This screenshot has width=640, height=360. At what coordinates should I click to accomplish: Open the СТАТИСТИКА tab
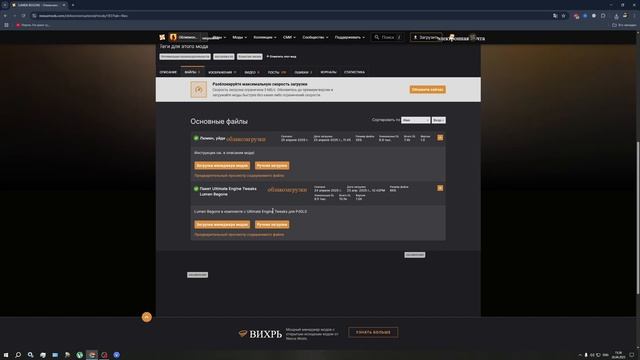tap(354, 72)
